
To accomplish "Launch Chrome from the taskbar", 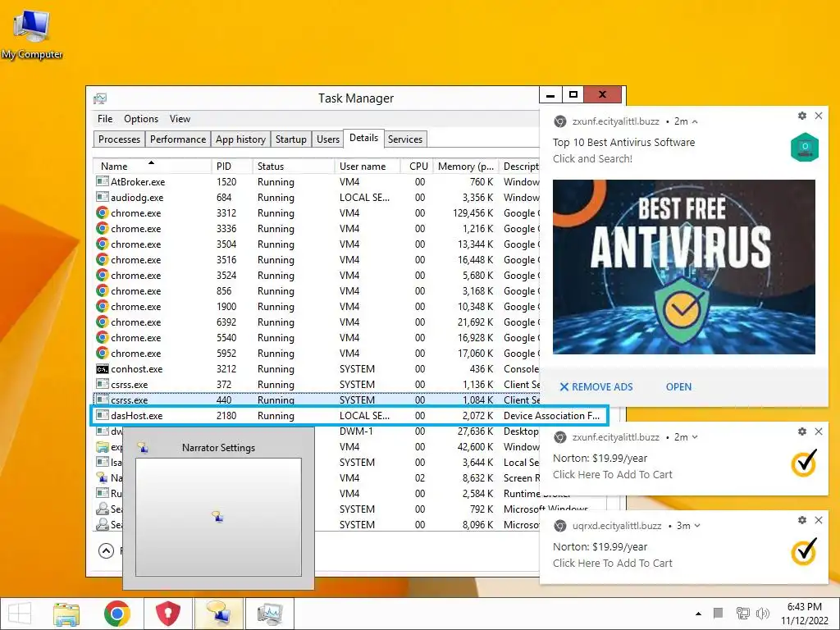I will click(x=116, y=614).
